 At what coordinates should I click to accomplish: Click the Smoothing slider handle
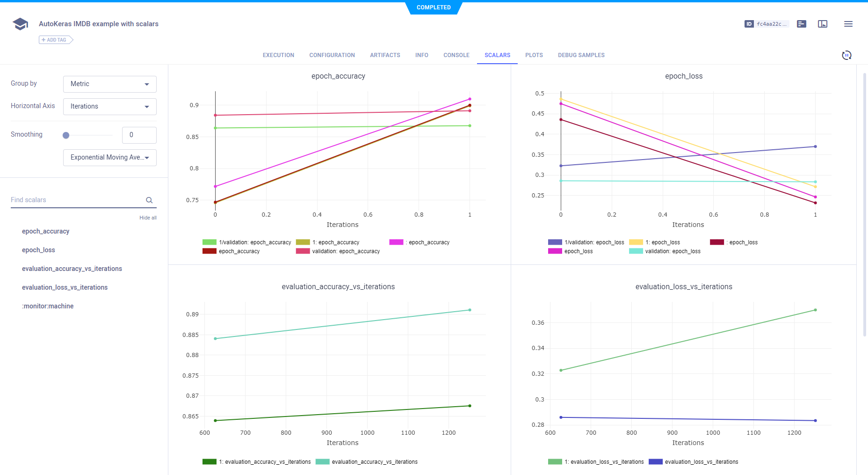[x=66, y=135]
